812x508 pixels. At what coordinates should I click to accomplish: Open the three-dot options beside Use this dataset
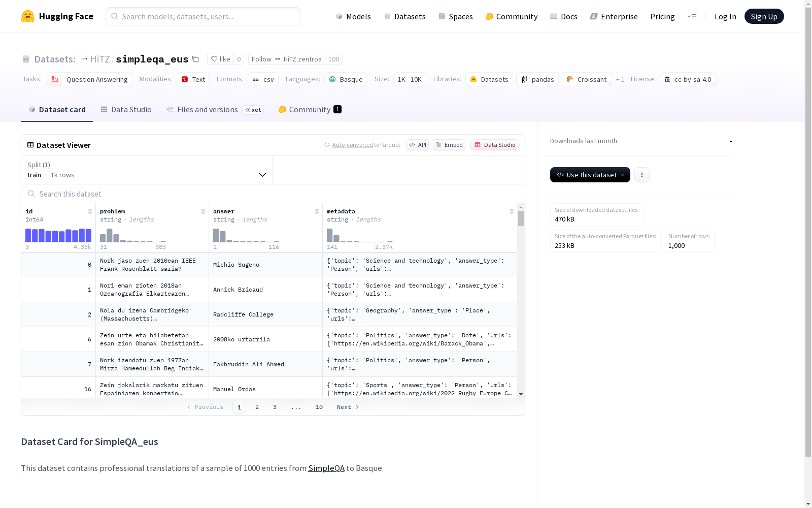tap(642, 175)
